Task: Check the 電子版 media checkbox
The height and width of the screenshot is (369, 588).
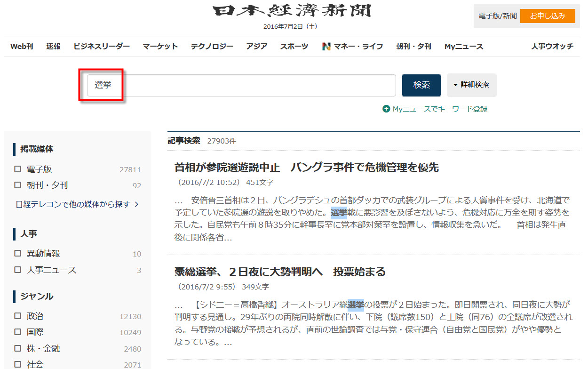Action: 18,169
